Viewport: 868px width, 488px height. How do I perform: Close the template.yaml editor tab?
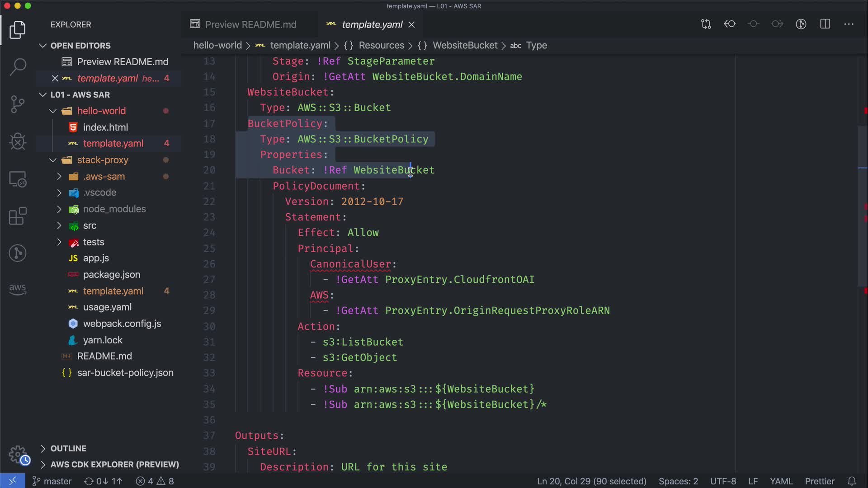click(x=412, y=25)
